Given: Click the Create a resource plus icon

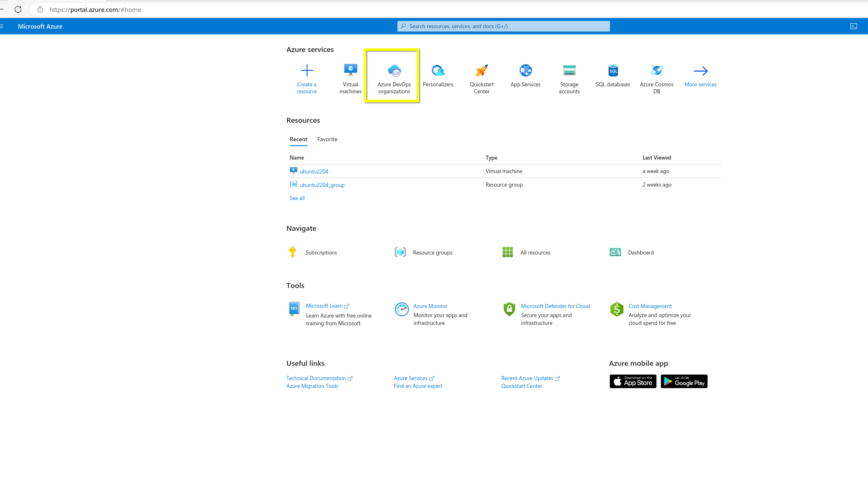Looking at the screenshot, I should pyautogui.click(x=307, y=70).
